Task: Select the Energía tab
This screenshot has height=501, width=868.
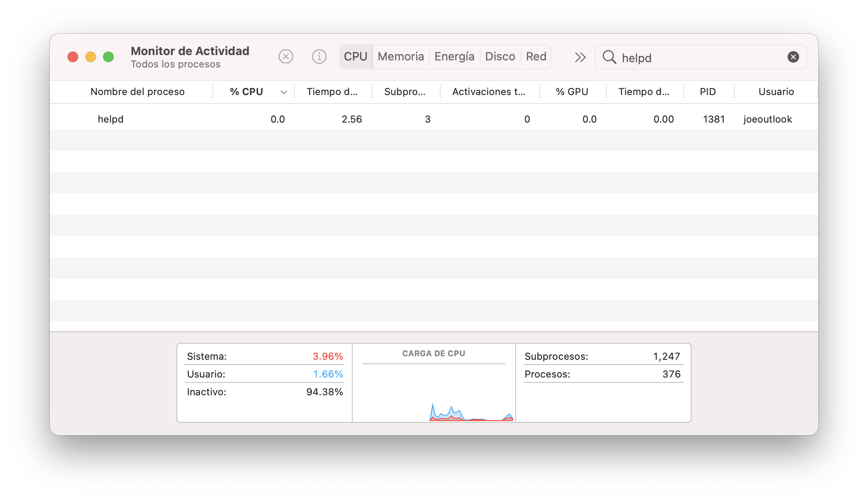Action: [454, 57]
